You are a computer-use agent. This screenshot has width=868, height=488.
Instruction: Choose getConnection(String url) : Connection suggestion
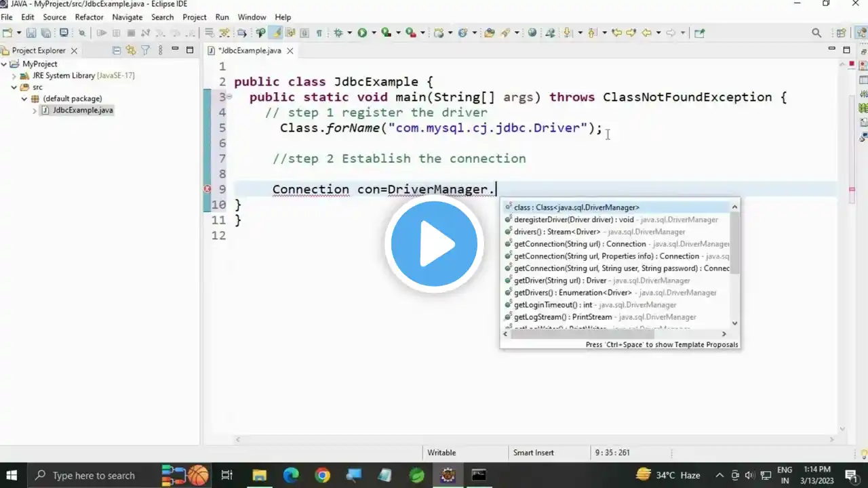579,244
